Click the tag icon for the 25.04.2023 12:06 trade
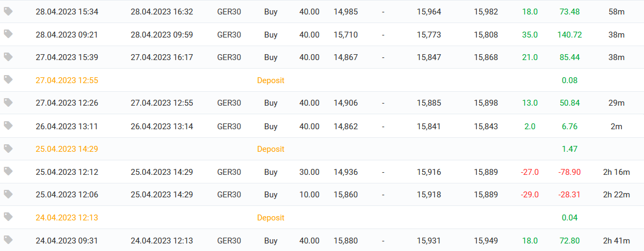The height and width of the screenshot is (251, 644). point(8,194)
